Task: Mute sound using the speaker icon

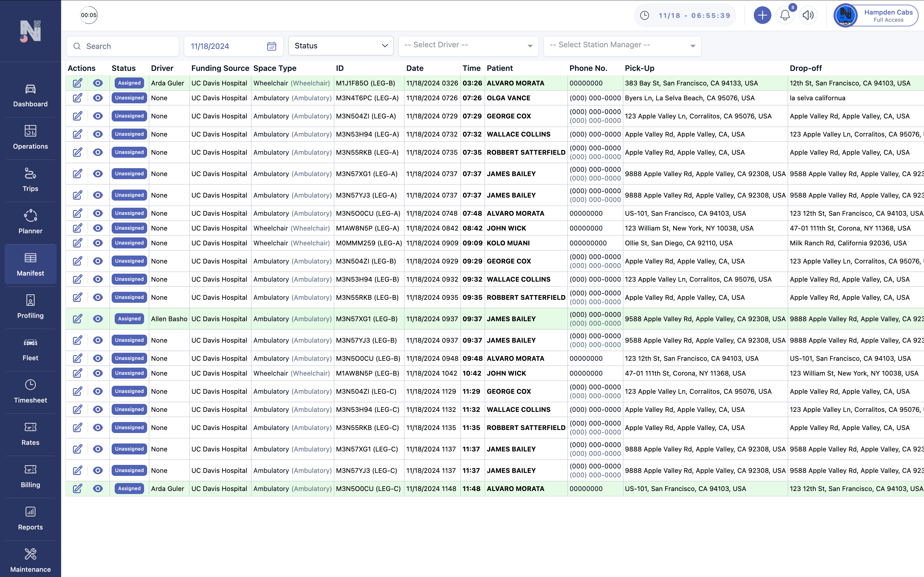Action: pyautogui.click(x=808, y=15)
